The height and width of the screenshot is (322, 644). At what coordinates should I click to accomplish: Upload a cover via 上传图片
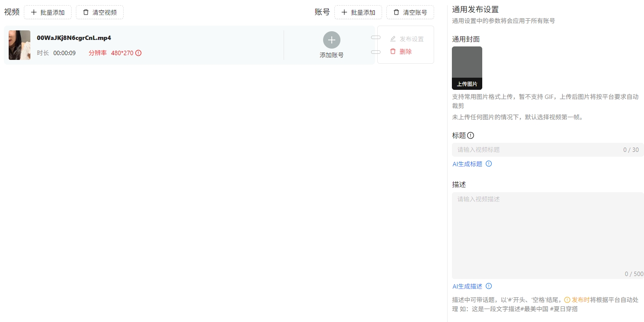(467, 68)
